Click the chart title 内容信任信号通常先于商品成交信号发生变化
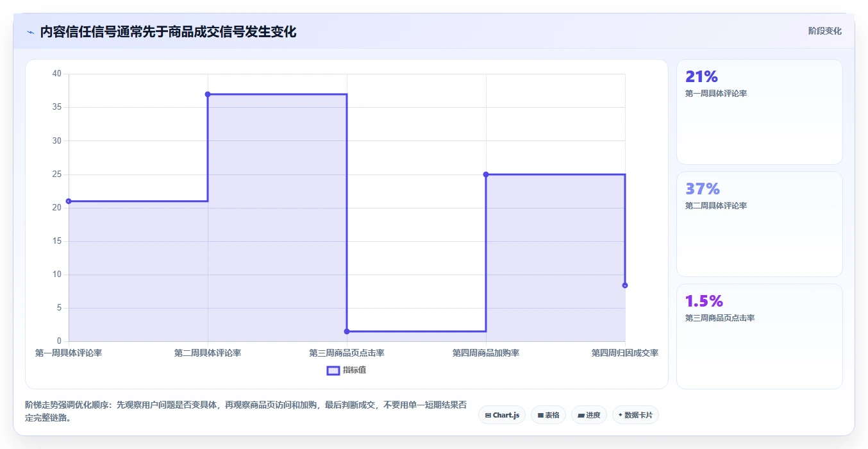 point(168,32)
